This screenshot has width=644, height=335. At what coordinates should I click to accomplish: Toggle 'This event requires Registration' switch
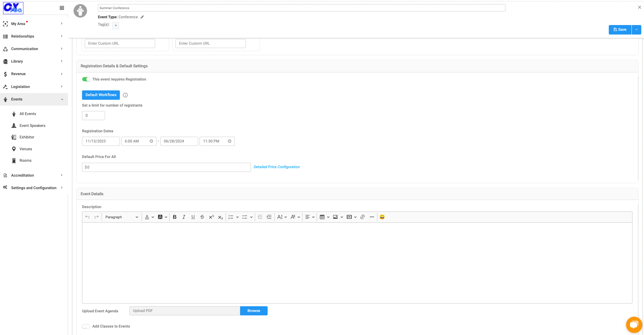[x=86, y=79]
